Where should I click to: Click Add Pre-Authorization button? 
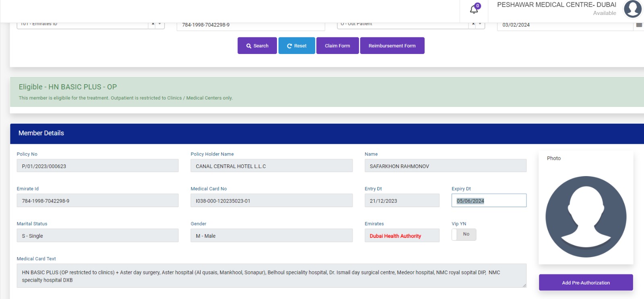pyautogui.click(x=586, y=282)
